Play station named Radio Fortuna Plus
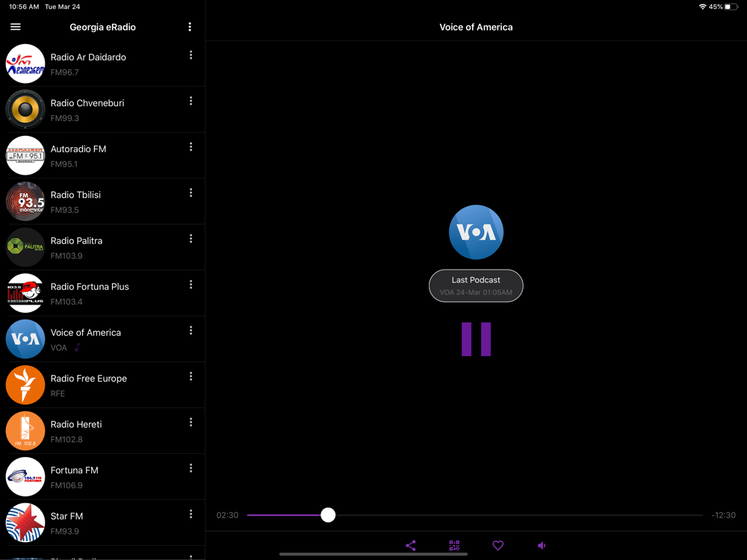The height and width of the screenshot is (560, 747). click(90, 287)
